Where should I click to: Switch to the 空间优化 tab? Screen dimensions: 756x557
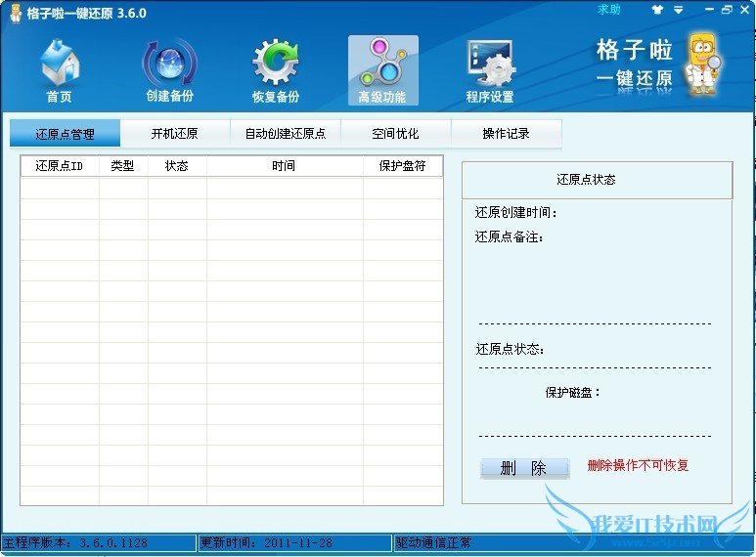point(395,134)
